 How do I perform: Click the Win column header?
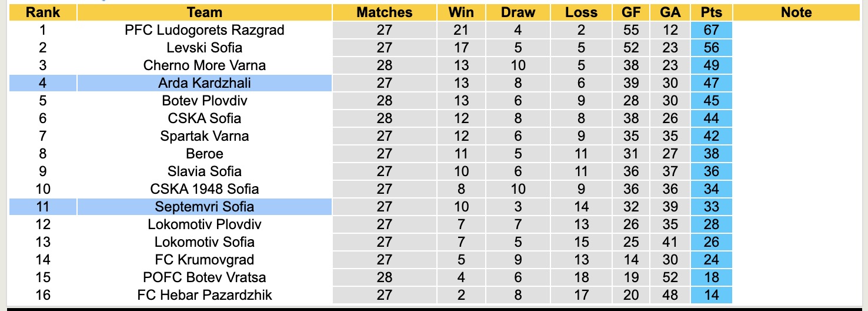click(x=461, y=12)
